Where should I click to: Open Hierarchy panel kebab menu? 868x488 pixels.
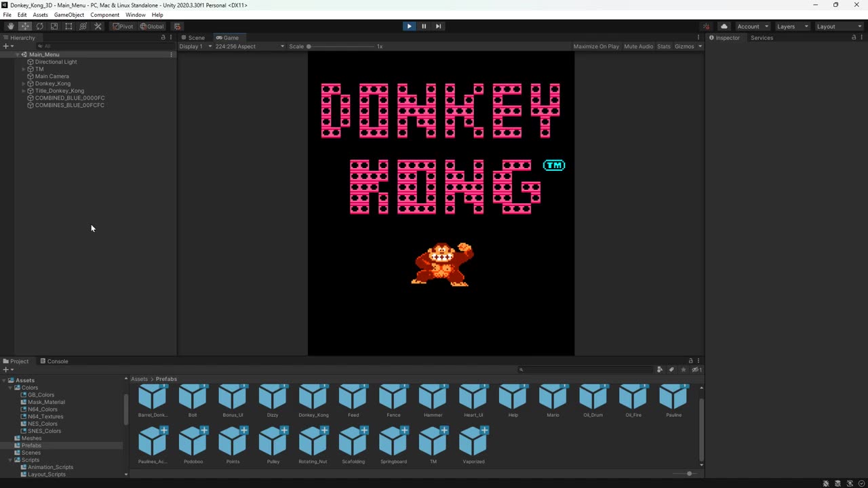coord(171,38)
